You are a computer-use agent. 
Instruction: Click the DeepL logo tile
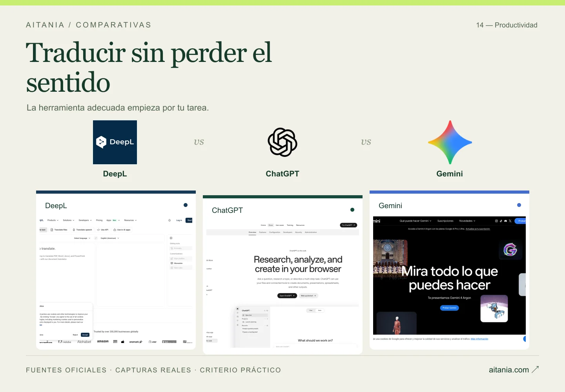click(115, 142)
